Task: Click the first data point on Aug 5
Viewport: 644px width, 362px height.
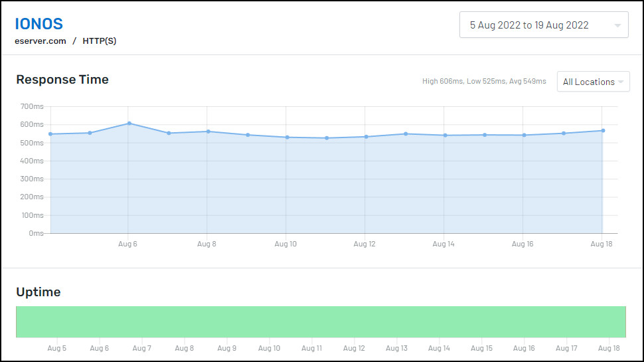Action: pyautogui.click(x=50, y=134)
